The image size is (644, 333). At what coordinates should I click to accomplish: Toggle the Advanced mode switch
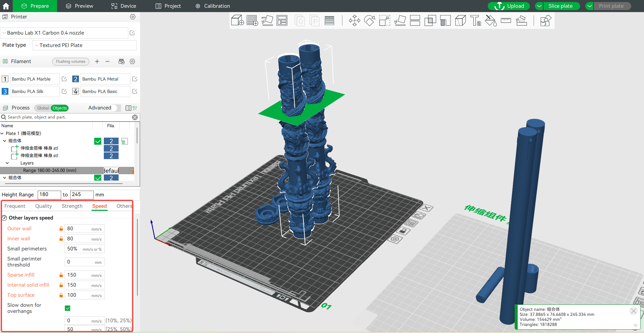point(115,108)
